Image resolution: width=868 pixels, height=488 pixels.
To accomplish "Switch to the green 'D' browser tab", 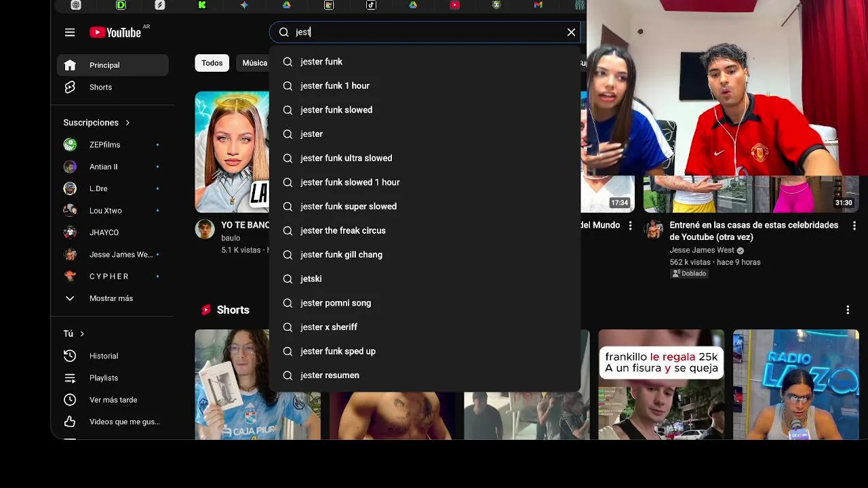I will (121, 5).
